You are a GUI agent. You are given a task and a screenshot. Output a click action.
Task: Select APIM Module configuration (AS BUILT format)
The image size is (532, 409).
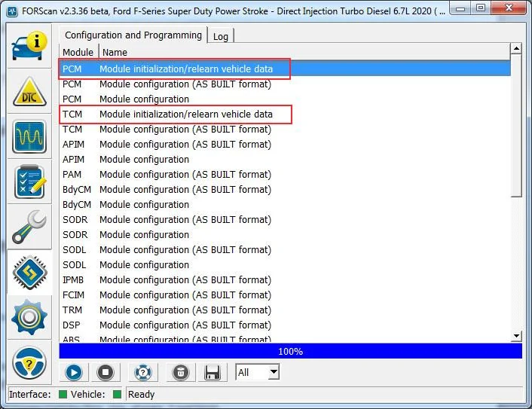285,145
